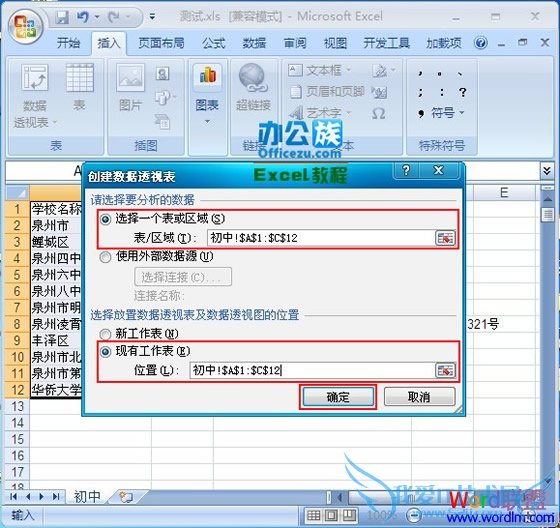Image resolution: width=560 pixels, height=528 pixels.
Task: Expand the 数据透视表 dropdown arrow
Action: pos(55,123)
